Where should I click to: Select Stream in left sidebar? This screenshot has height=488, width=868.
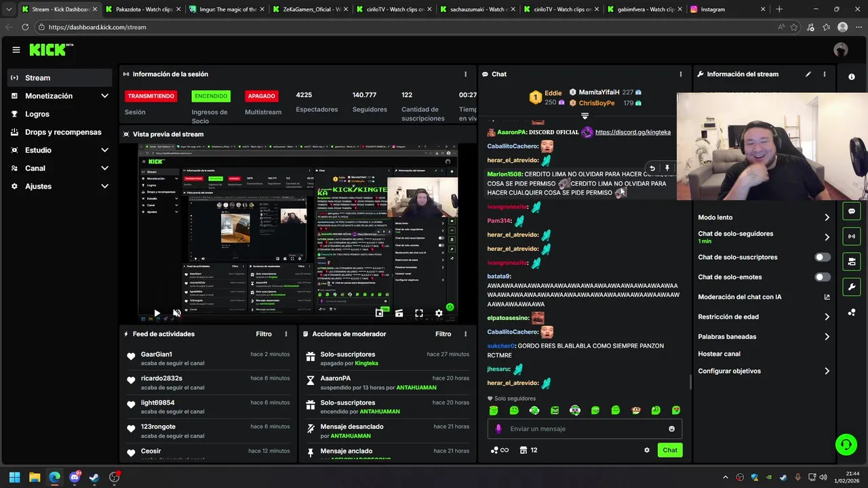click(x=60, y=78)
